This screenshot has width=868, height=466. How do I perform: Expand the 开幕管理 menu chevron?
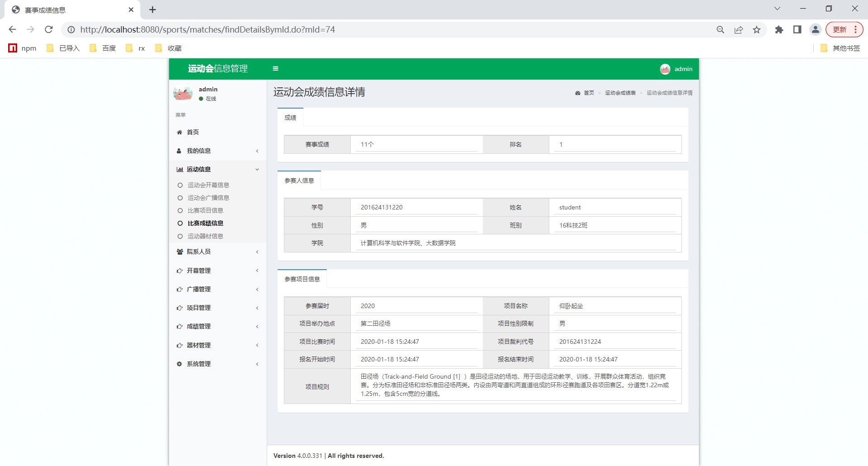[257, 271]
